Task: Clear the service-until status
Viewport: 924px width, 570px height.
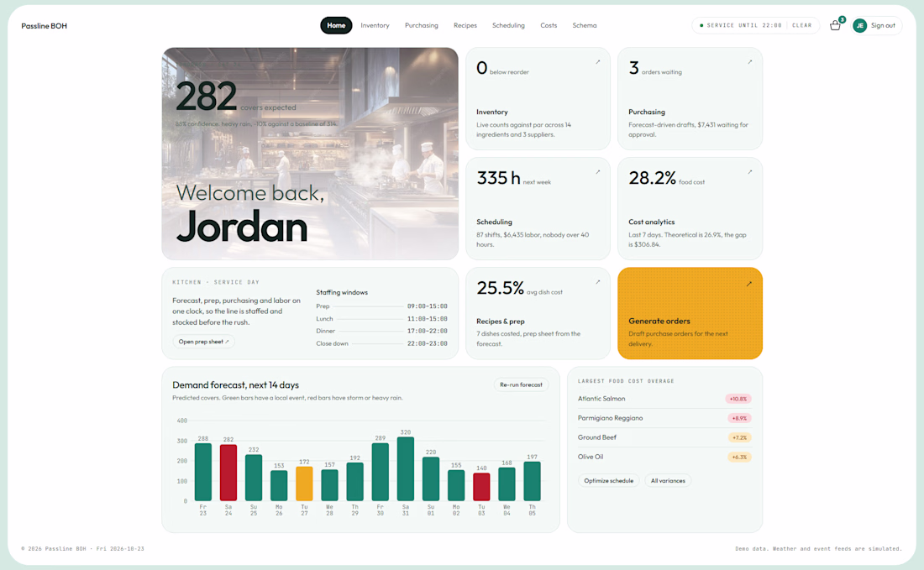Action: pyautogui.click(x=801, y=25)
